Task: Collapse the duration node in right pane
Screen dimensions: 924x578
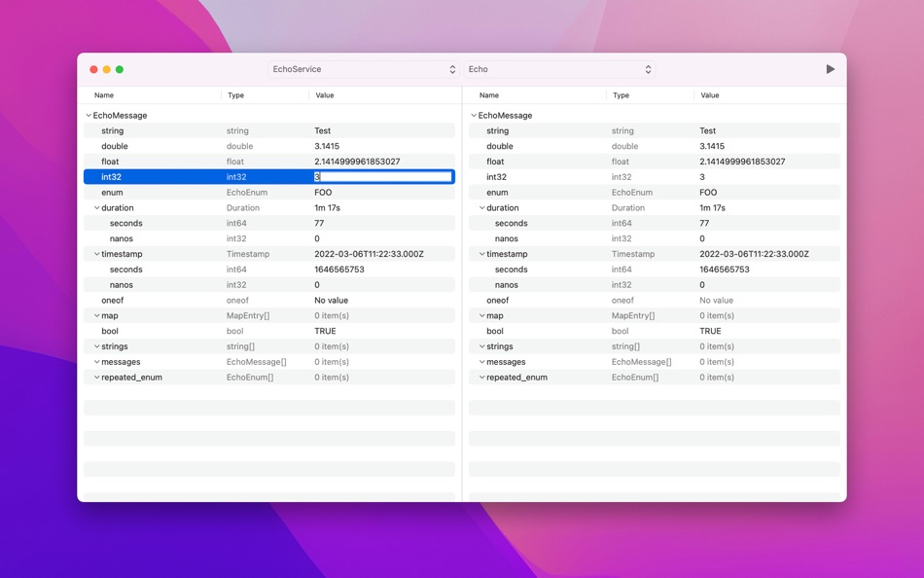Action: 482,207
